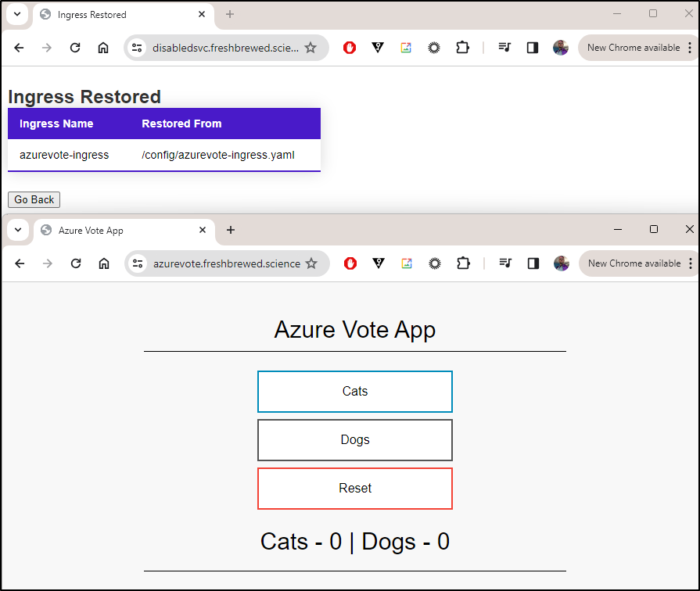
Task: Vote for Dogs
Action: [355, 440]
